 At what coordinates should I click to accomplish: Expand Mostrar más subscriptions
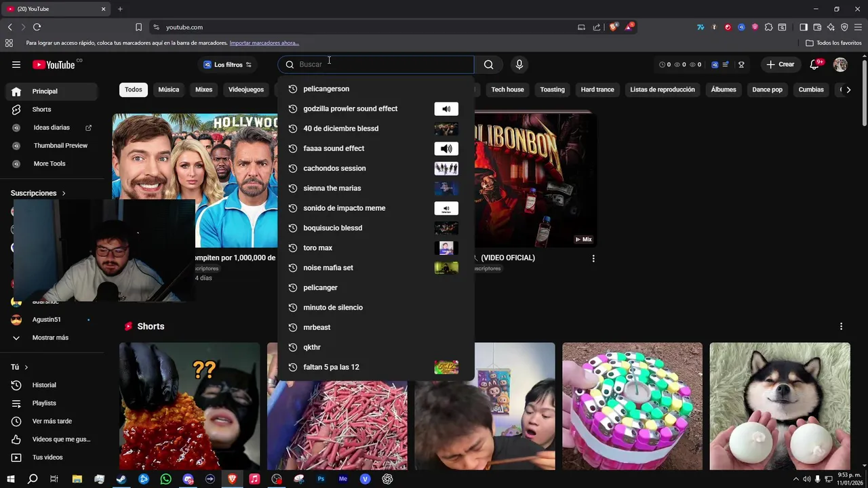[50, 338]
